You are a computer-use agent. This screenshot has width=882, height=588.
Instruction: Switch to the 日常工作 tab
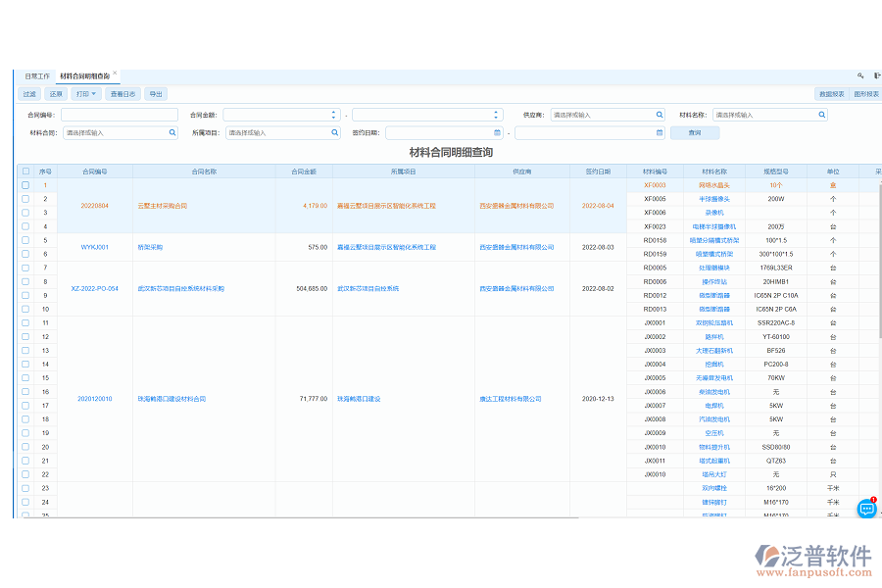pyautogui.click(x=37, y=75)
